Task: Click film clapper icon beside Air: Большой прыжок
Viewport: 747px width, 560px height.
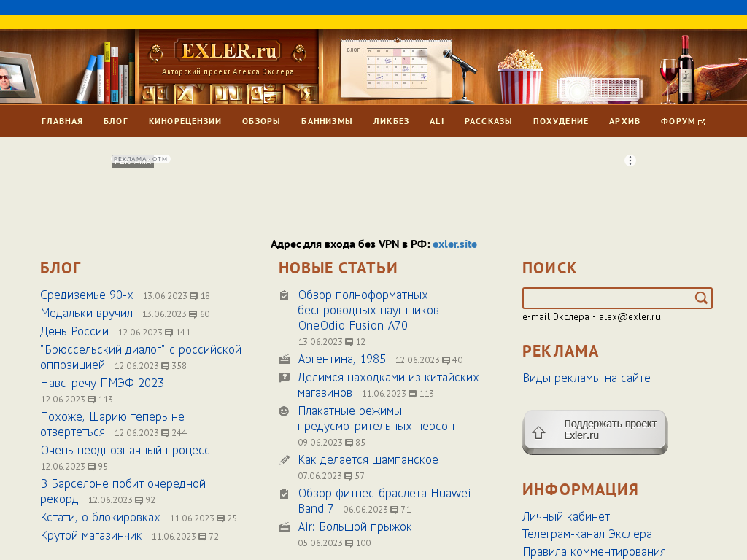Action: click(284, 527)
